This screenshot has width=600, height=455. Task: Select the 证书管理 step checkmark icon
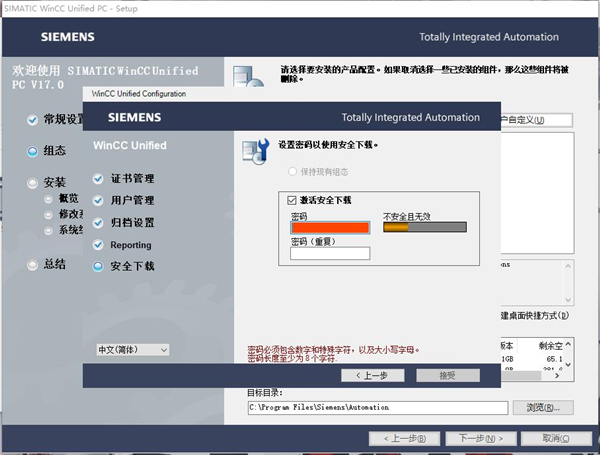click(x=98, y=178)
